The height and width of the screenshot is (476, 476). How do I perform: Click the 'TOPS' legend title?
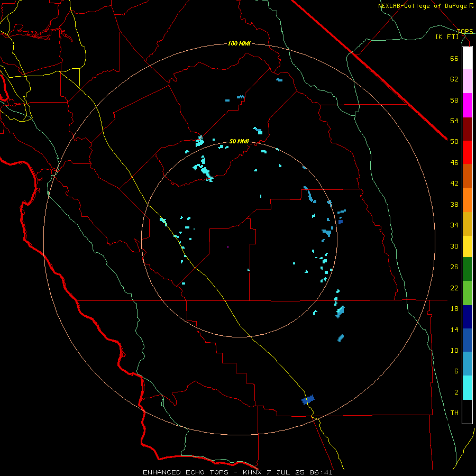[x=465, y=31]
